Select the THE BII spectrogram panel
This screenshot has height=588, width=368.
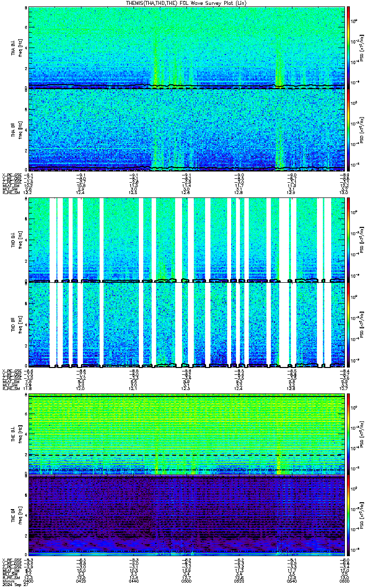point(187,514)
